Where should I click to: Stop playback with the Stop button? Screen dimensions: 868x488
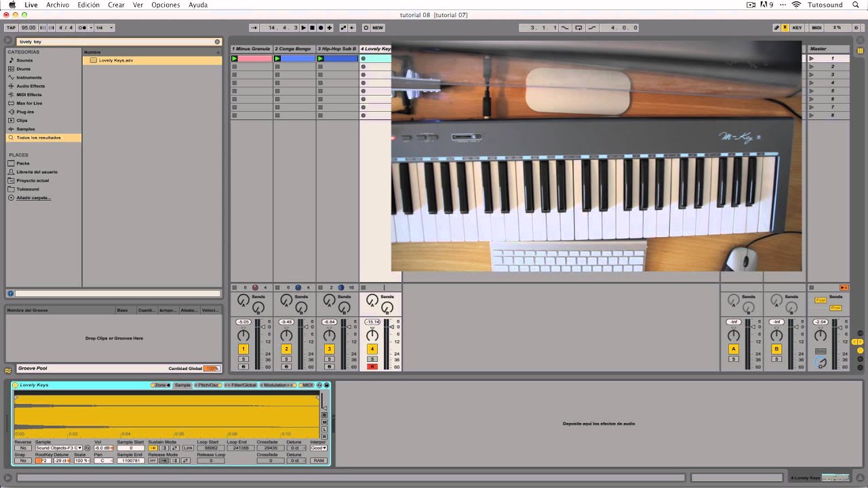tap(312, 28)
